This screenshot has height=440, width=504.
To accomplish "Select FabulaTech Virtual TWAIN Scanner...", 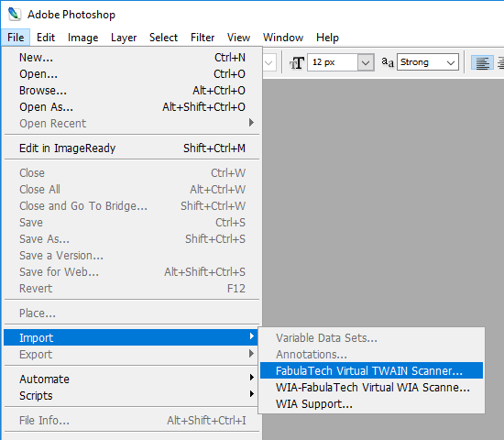I will point(371,371).
